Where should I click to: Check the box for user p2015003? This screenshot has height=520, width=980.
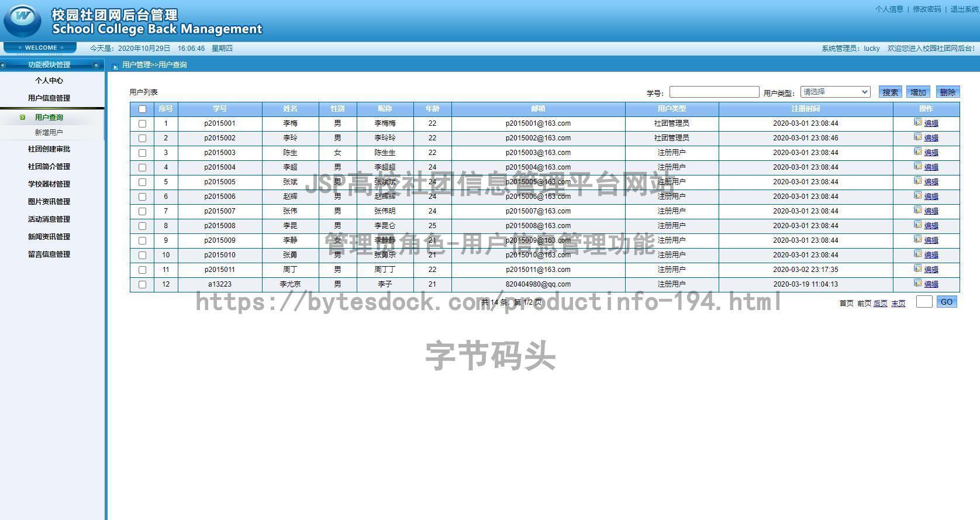coord(142,153)
